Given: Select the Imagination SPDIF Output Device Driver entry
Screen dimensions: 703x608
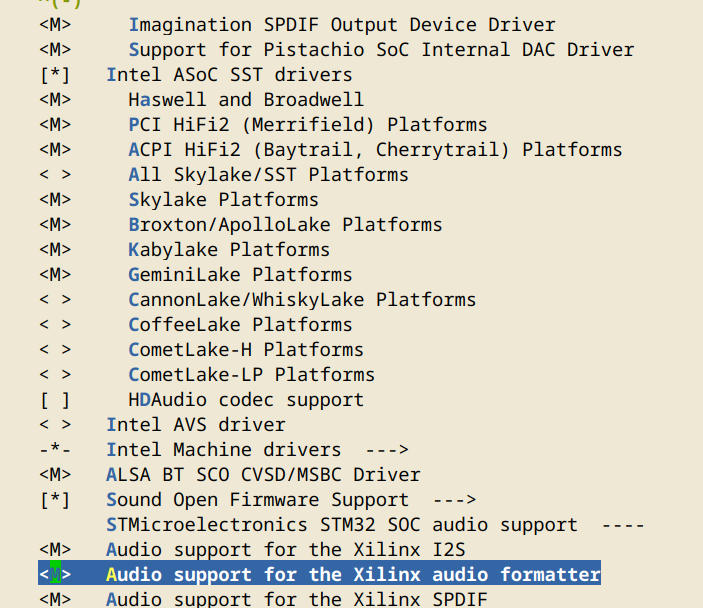Looking at the screenshot, I should click(341, 25).
